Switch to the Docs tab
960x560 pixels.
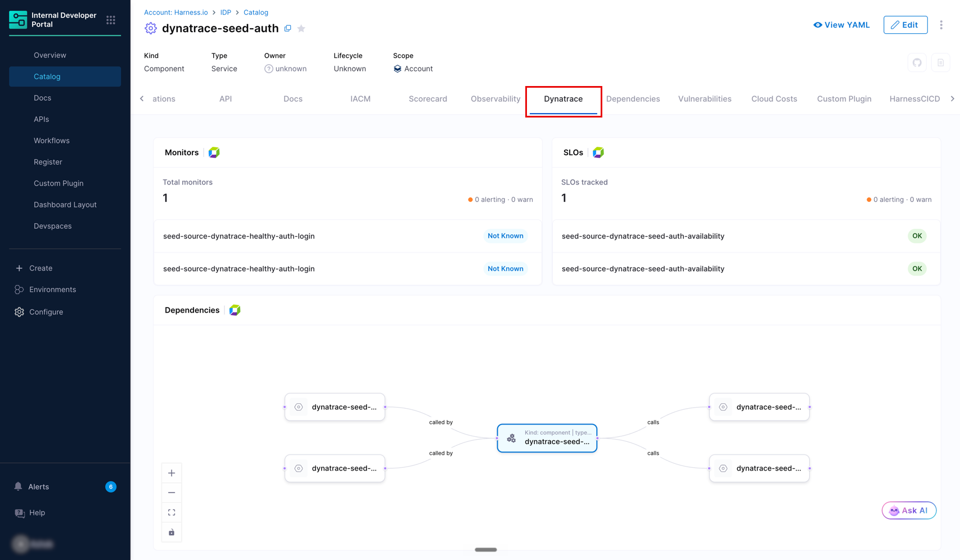(293, 99)
